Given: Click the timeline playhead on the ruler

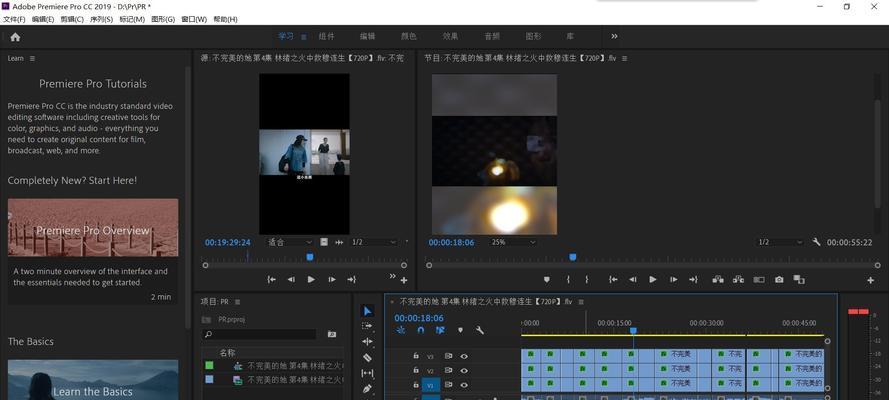Looking at the screenshot, I should pos(633,330).
